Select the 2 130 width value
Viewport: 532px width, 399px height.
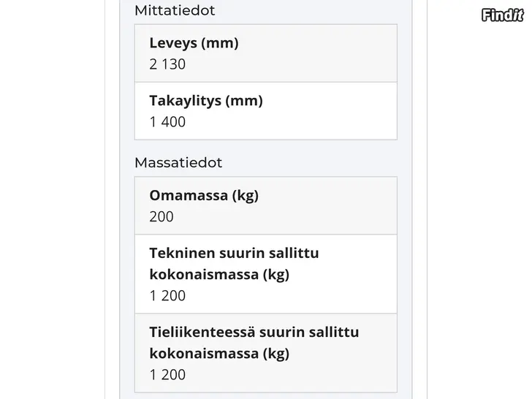[167, 64]
